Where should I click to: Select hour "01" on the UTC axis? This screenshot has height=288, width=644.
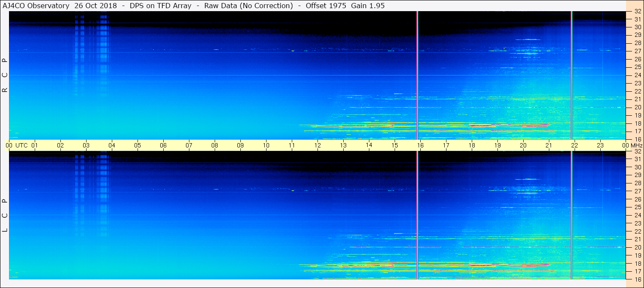pos(35,145)
